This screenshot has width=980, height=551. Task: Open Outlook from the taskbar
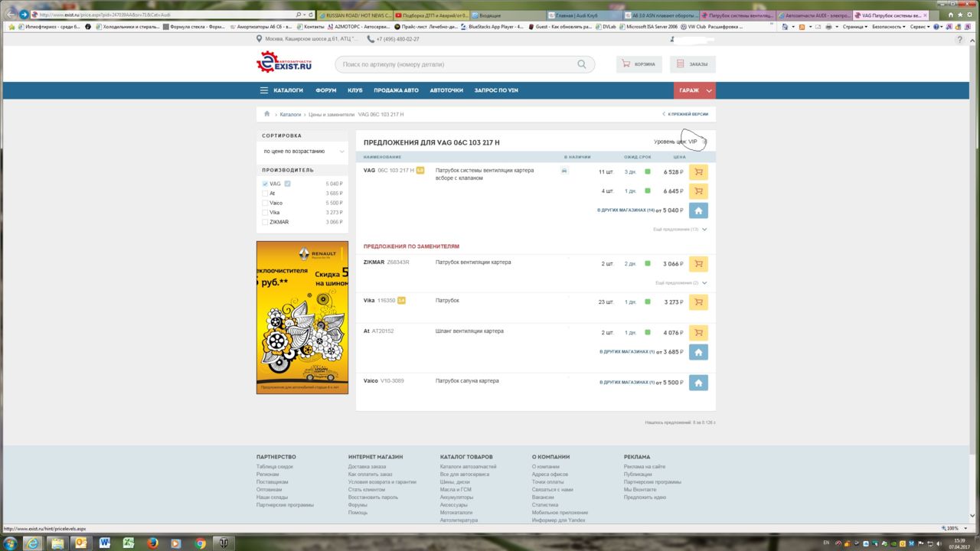pos(80,543)
